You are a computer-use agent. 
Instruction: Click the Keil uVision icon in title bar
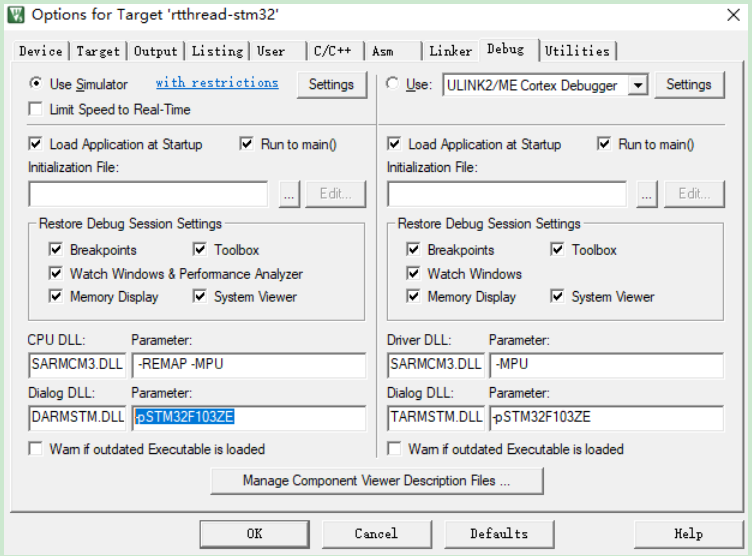[16, 14]
